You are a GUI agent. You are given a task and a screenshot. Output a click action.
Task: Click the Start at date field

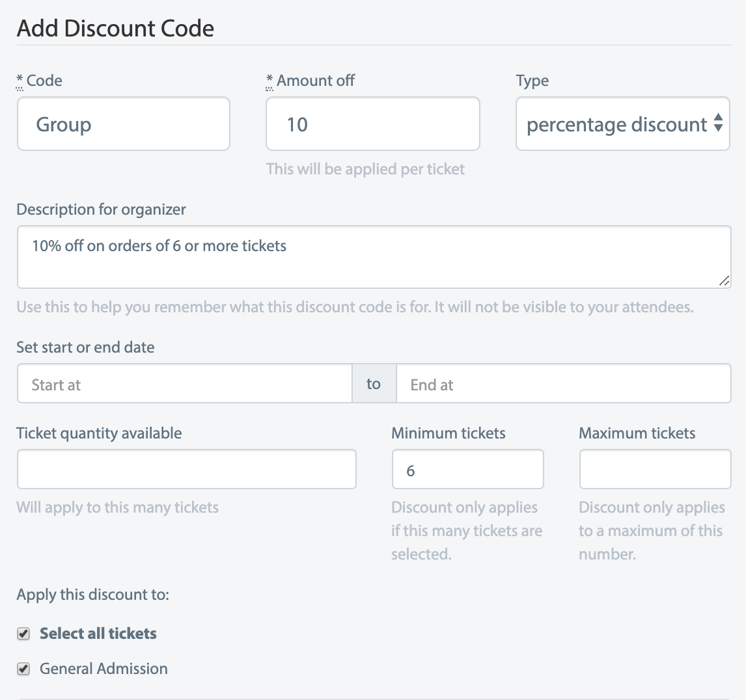coord(185,384)
